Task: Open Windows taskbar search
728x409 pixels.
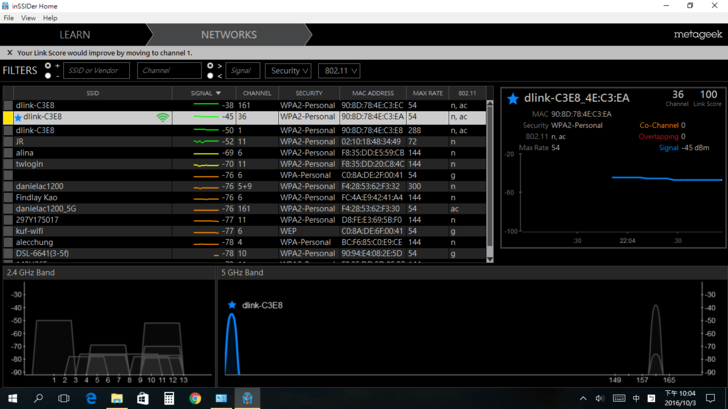Action: [x=38, y=398]
